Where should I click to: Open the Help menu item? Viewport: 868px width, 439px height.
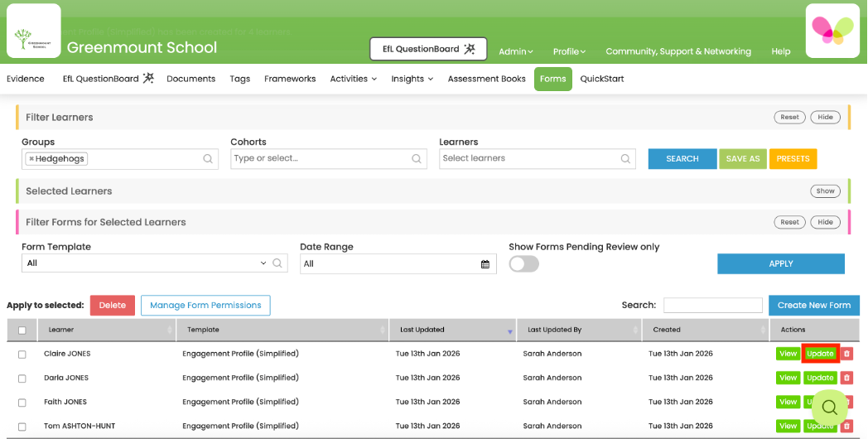click(780, 51)
